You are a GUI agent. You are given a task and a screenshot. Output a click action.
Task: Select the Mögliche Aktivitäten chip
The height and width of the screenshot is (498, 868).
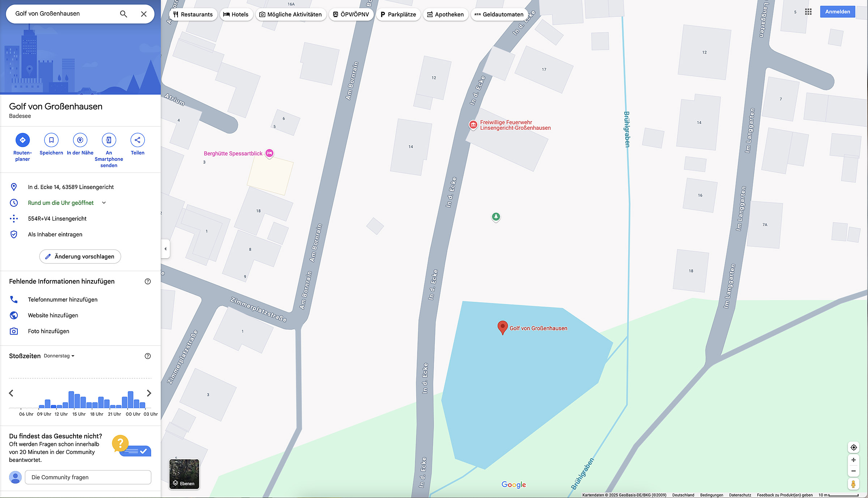tap(290, 14)
